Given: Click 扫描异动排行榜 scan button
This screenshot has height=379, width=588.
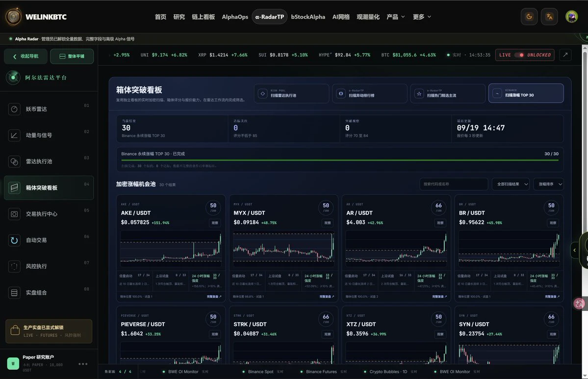Looking at the screenshot, I should (369, 93).
